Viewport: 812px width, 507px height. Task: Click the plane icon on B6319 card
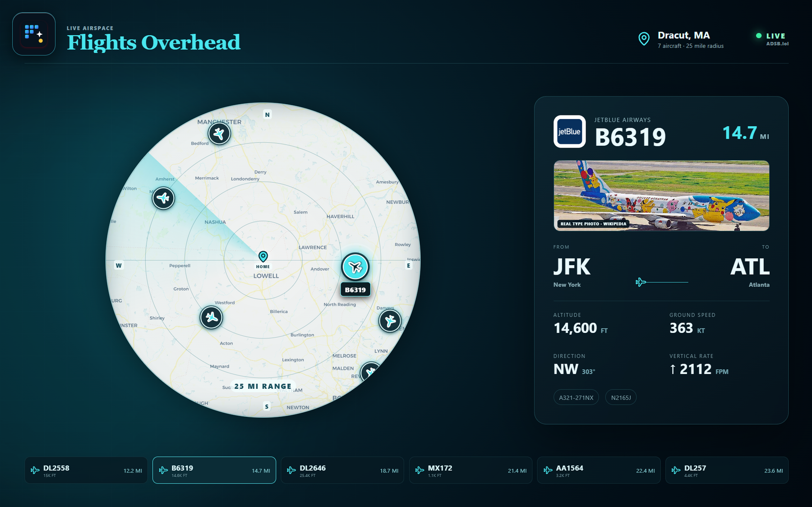coord(163,470)
